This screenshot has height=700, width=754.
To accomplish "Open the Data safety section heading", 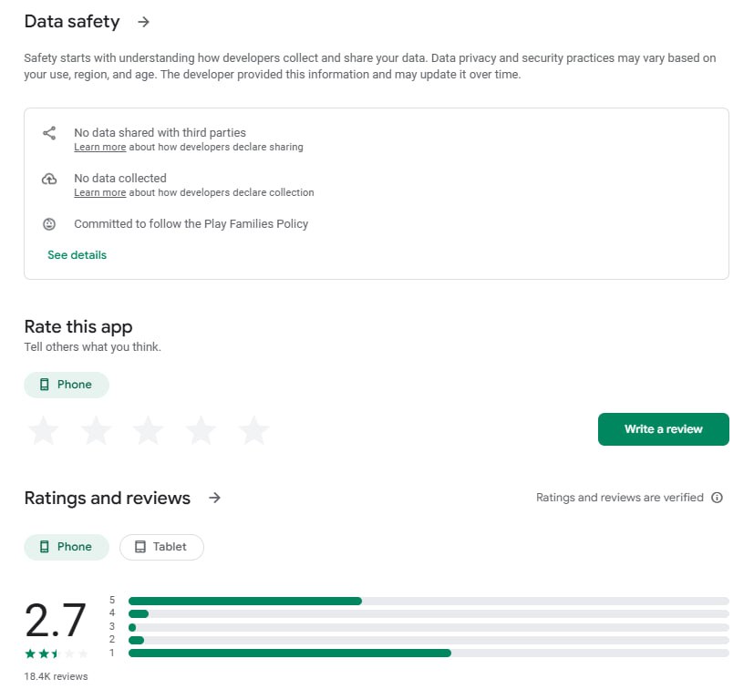I will 72,22.
